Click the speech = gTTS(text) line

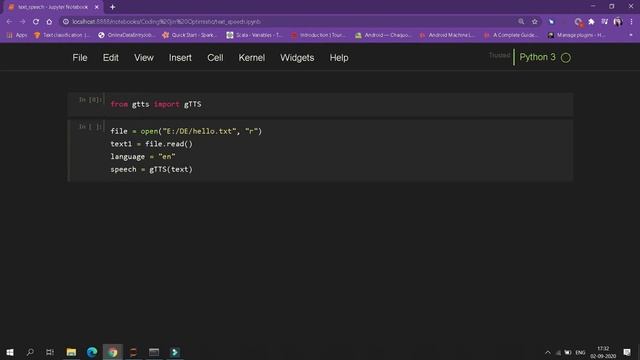click(x=151, y=169)
